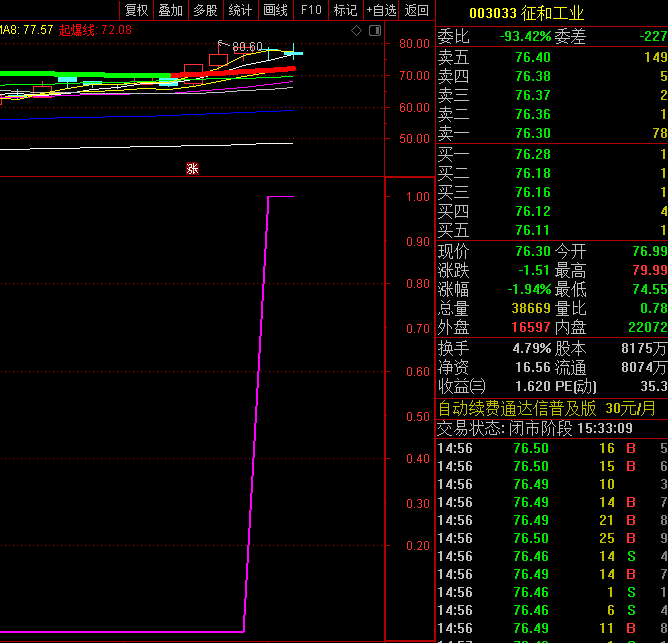This screenshot has height=643, width=668.
Task: Select the 买一 76.28 bid row
Action: coord(552,154)
